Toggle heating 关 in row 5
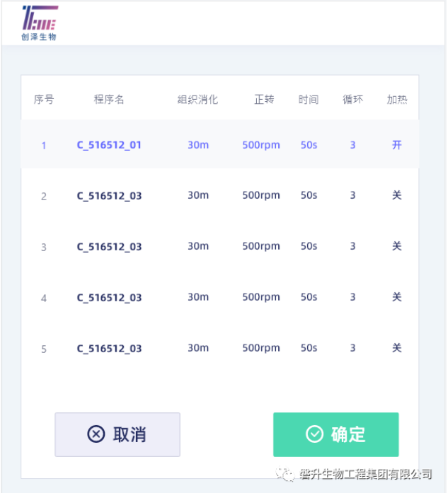448x493 pixels. tap(397, 348)
